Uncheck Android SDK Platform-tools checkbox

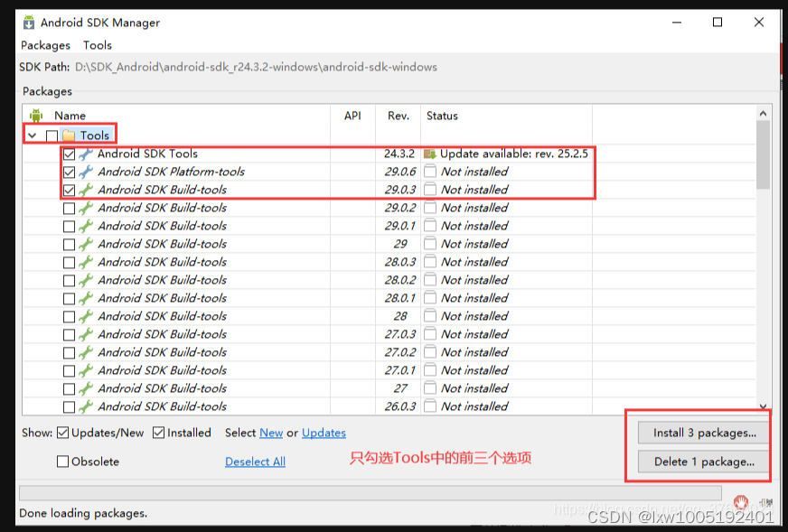point(70,173)
